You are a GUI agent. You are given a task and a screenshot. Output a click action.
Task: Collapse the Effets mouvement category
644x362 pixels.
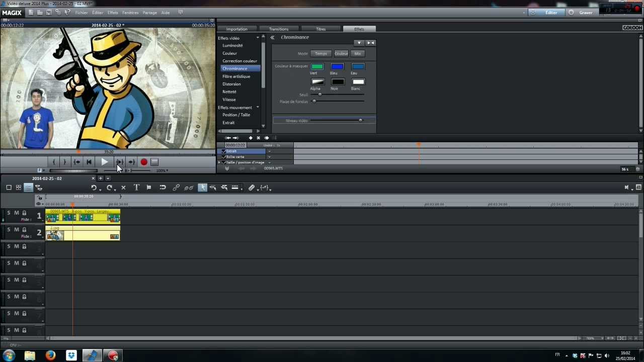tap(258, 107)
